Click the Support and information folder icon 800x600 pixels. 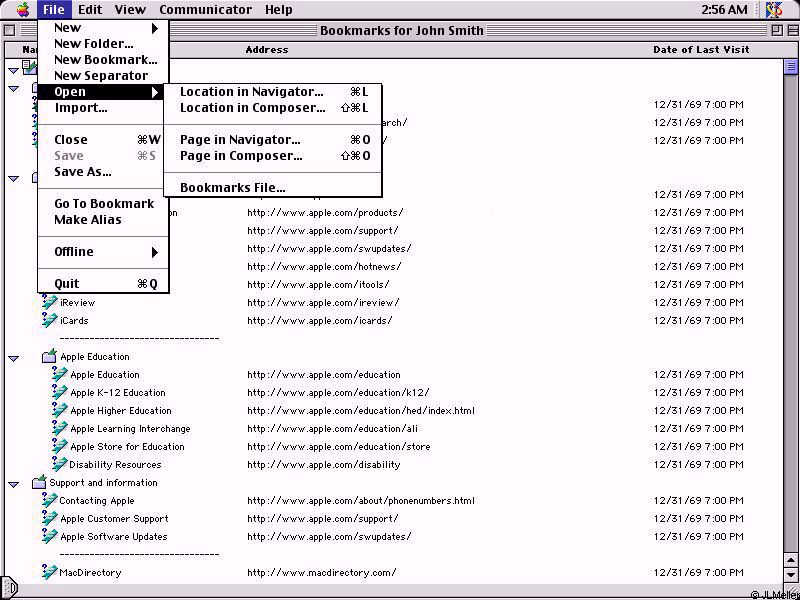[x=39, y=483]
